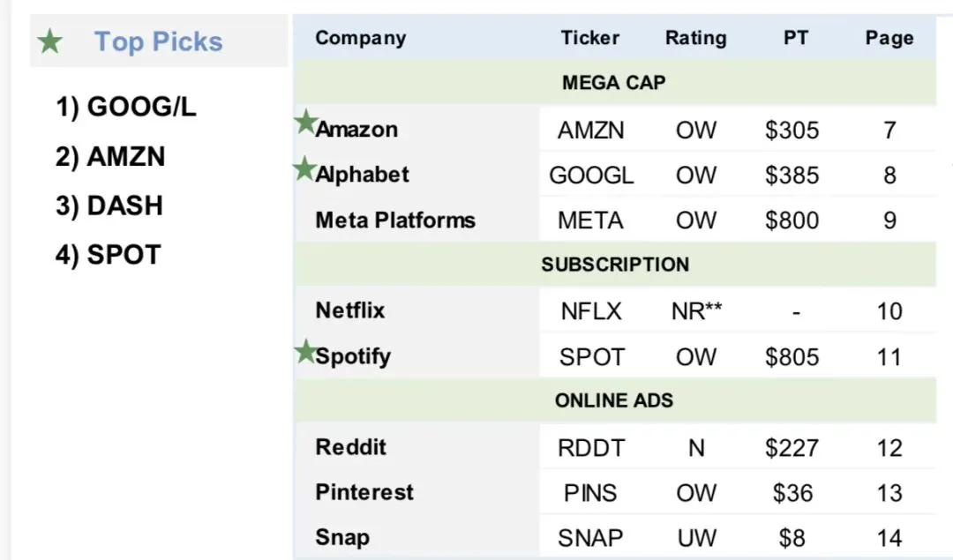Select the ONLINE ADS section header
The image size is (953, 560).
(614, 400)
